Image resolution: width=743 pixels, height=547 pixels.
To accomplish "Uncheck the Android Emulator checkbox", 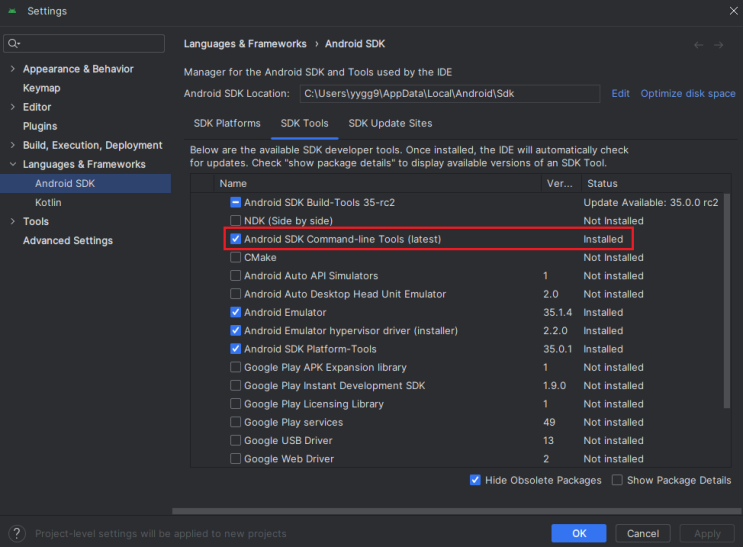I will click(236, 312).
